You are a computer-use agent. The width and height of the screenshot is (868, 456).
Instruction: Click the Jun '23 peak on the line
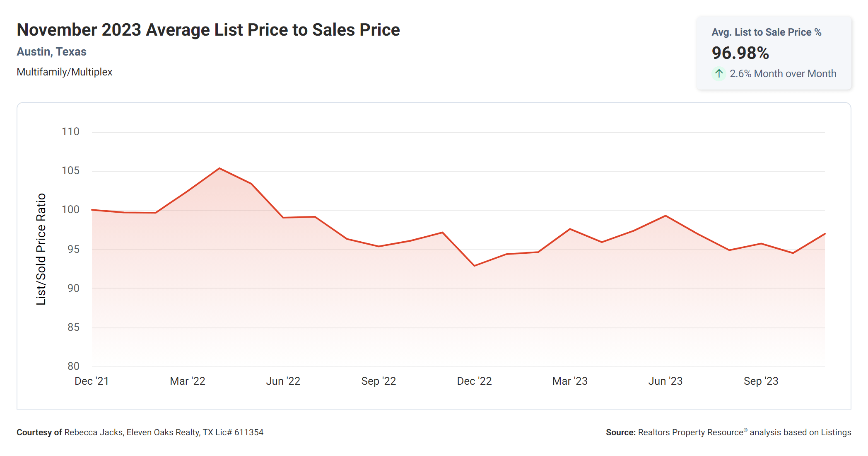(665, 216)
